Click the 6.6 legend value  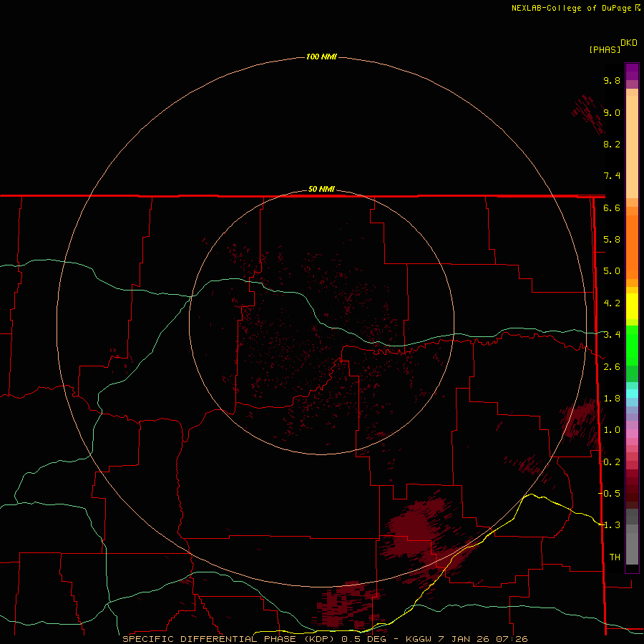[612, 208]
